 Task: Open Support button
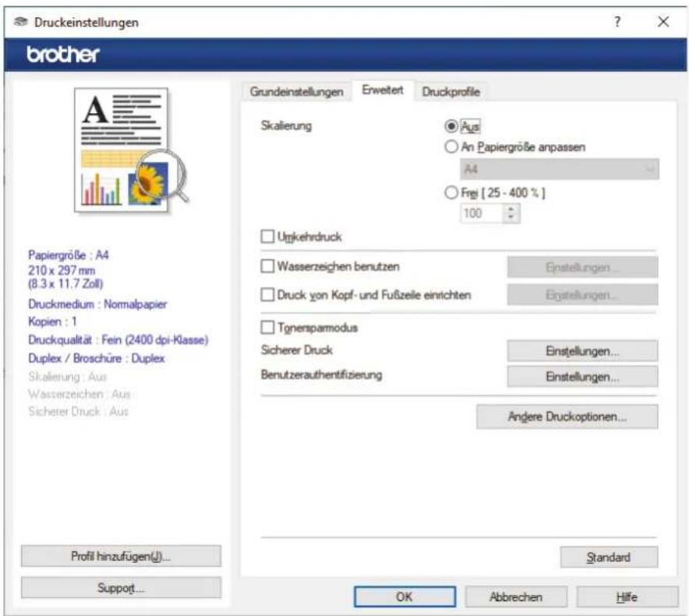click(x=121, y=588)
